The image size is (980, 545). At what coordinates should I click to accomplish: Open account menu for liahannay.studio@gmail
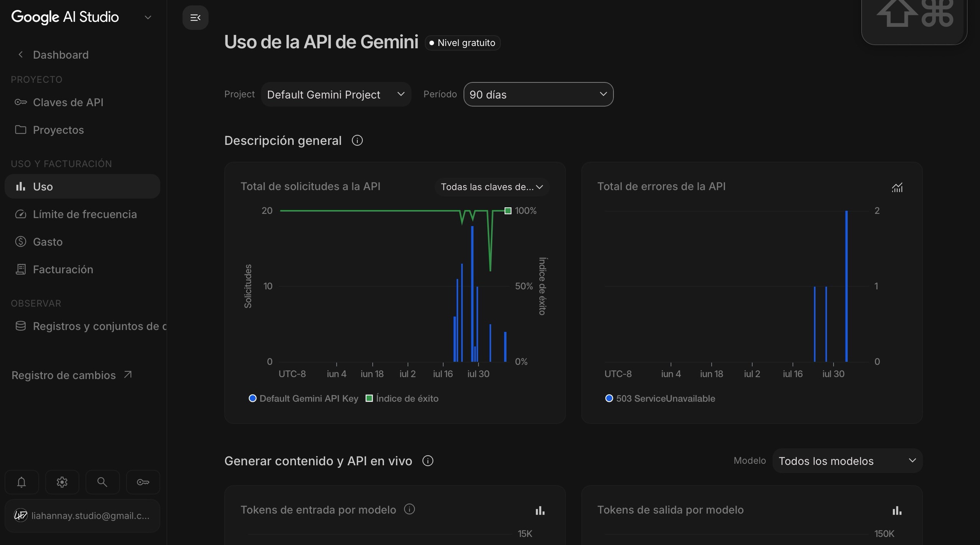82,516
